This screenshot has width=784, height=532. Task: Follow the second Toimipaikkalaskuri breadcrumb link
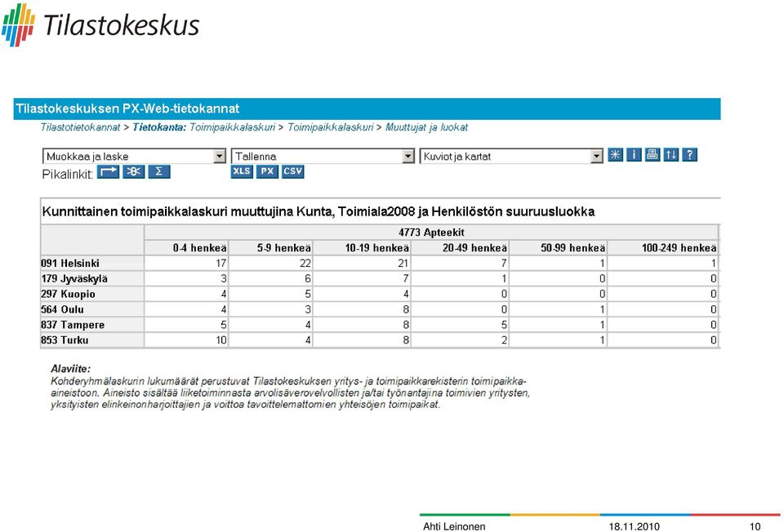pos(331,127)
